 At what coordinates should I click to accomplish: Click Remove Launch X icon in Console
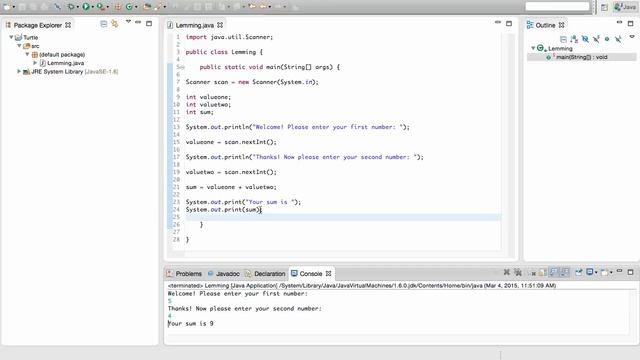pos(507,272)
